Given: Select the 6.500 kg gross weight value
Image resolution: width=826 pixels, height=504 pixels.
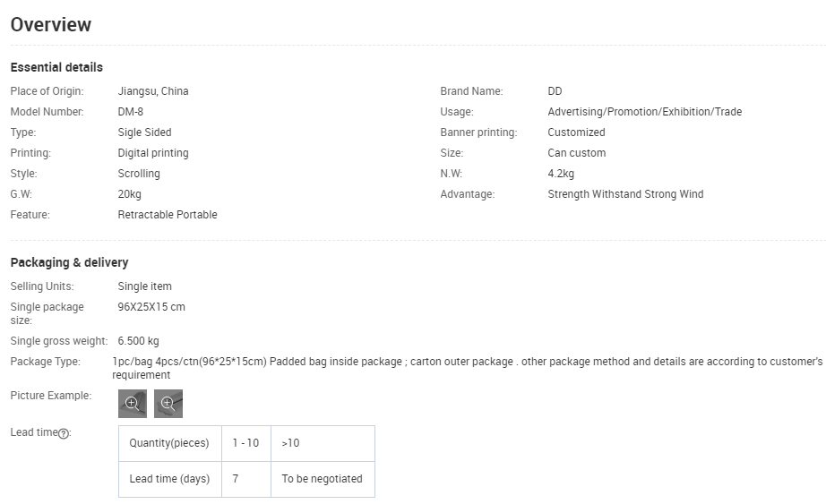Looking at the screenshot, I should (139, 341).
